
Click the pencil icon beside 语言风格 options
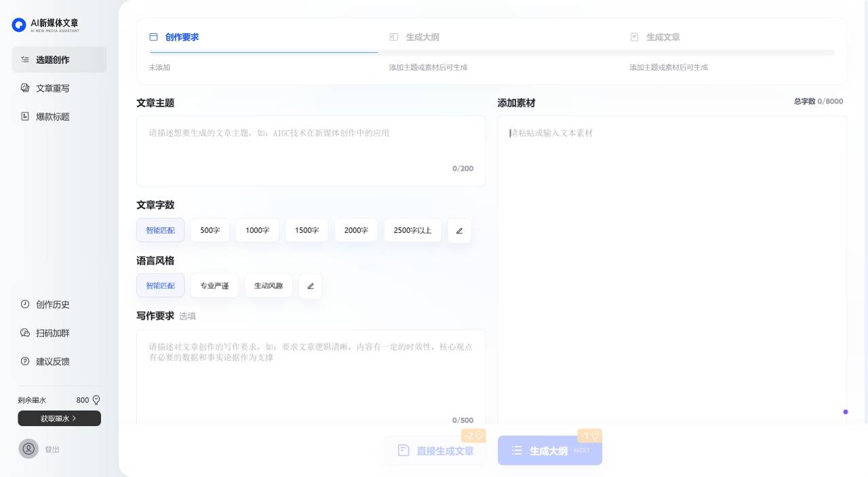tap(311, 286)
